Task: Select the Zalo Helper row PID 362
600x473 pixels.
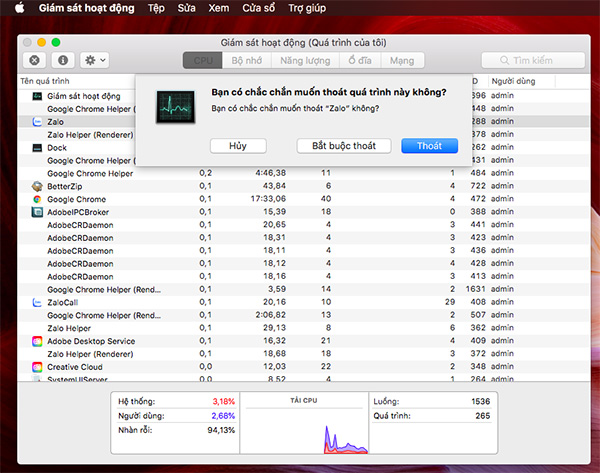Action: [x=305, y=328]
